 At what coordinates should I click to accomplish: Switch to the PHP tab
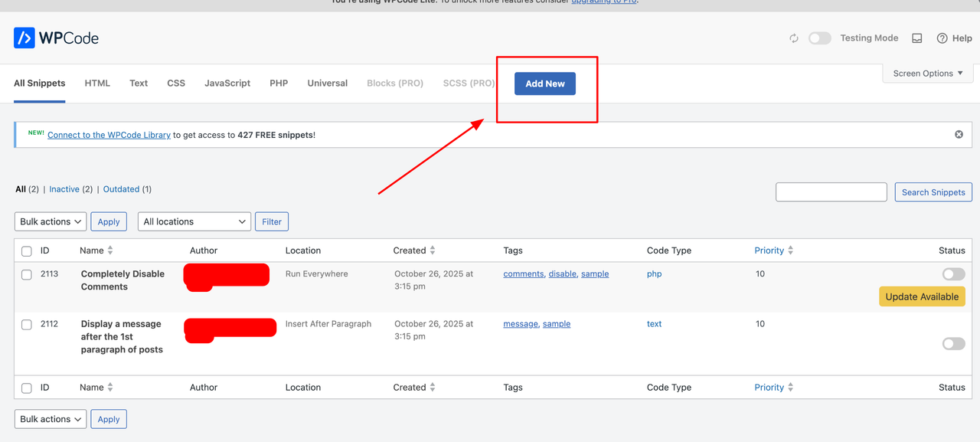click(x=279, y=83)
